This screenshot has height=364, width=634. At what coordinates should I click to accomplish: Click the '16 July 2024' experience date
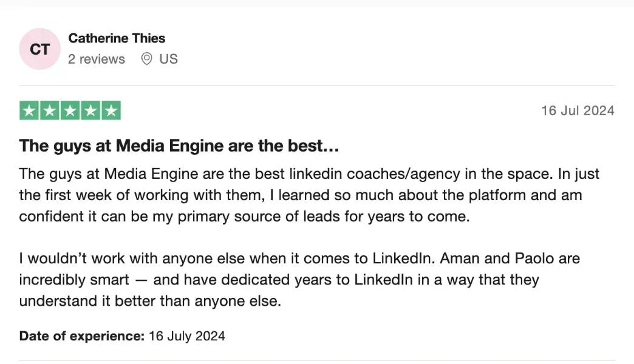(x=187, y=335)
